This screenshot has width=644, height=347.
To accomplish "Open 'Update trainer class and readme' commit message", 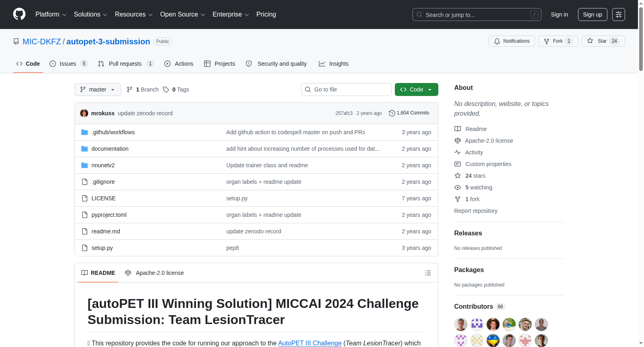I will click(267, 165).
